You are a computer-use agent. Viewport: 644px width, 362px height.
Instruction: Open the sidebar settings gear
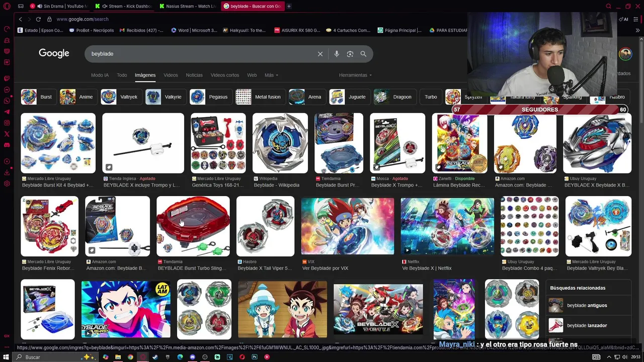[7, 184]
